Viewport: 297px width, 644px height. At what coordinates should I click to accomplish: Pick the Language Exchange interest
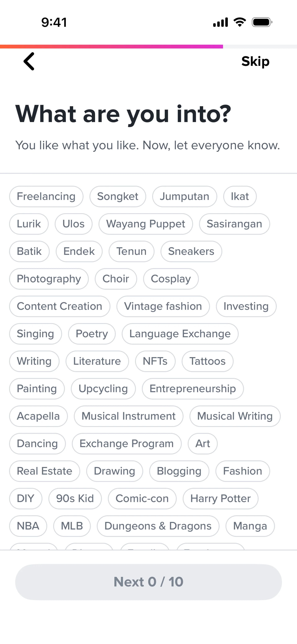tap(180, 334)
